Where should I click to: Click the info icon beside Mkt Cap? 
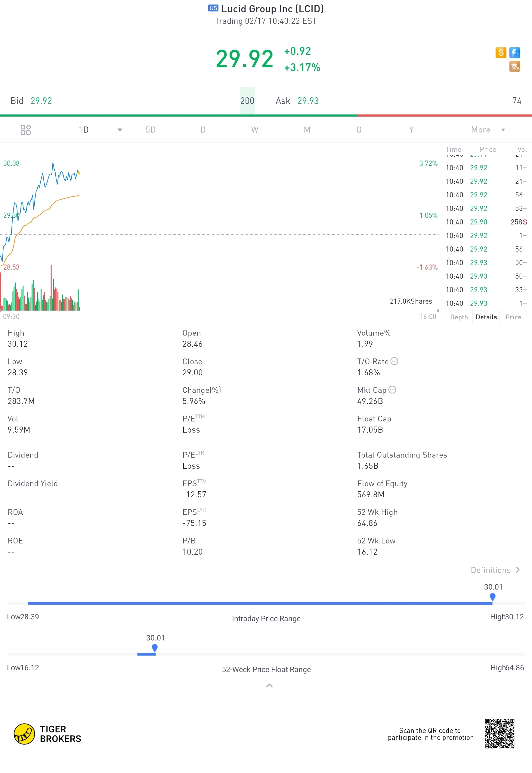pos(392,390)
